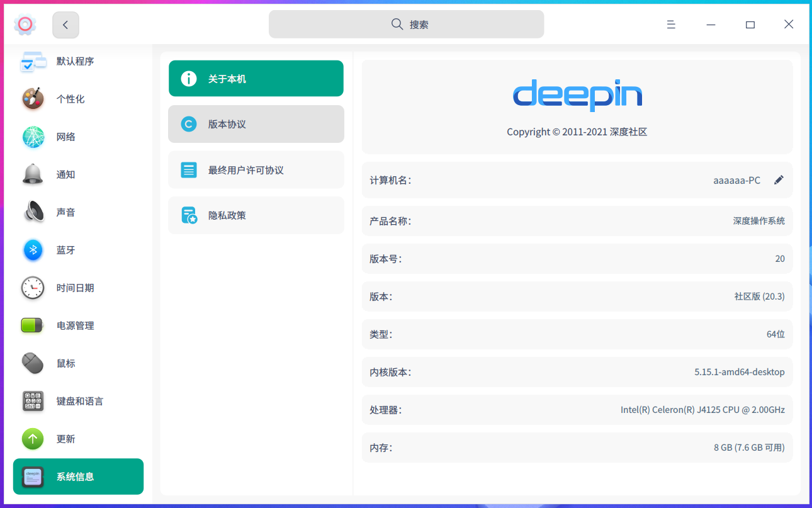Open the 最终用户许可协议 section
Viewport: 812px width, 508px height.
pos(256,169)
